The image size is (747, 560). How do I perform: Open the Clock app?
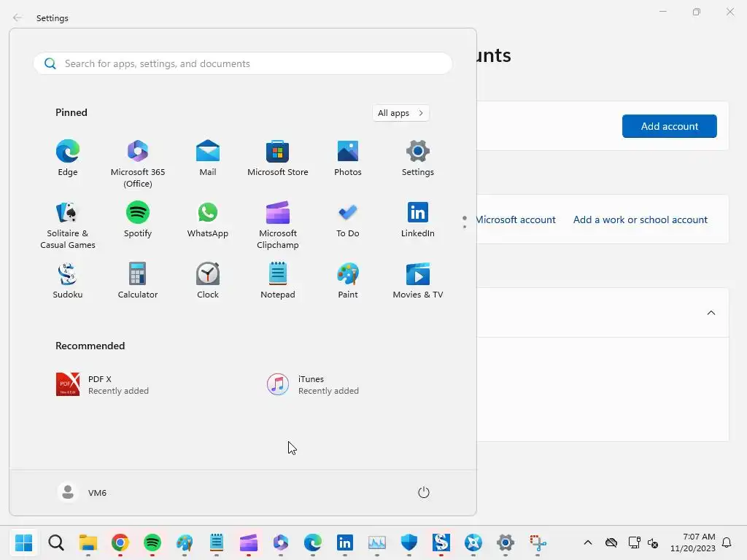pyautogui.click(x=208, y=281)
